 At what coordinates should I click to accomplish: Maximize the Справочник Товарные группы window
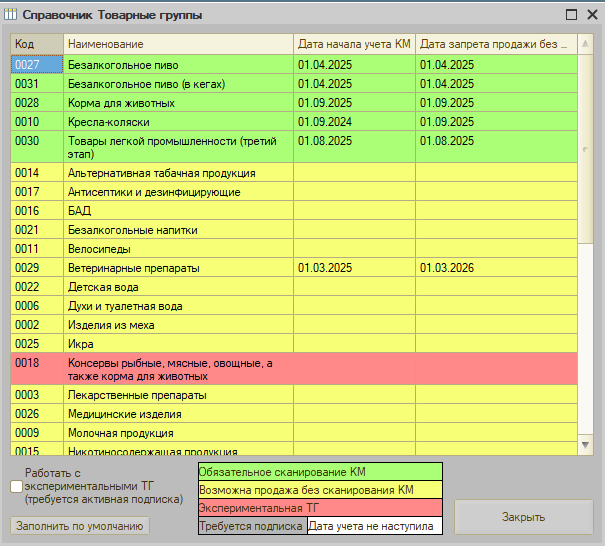[570, 15]
